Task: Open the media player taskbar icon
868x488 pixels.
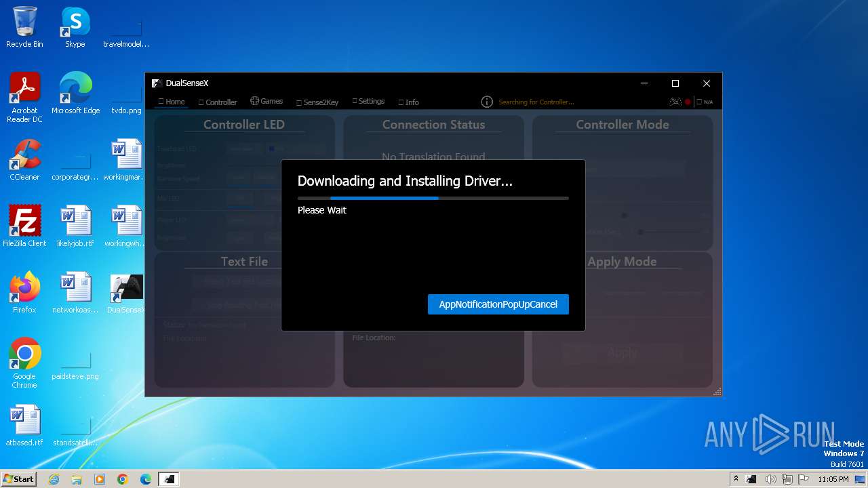Action: point(100,479)
